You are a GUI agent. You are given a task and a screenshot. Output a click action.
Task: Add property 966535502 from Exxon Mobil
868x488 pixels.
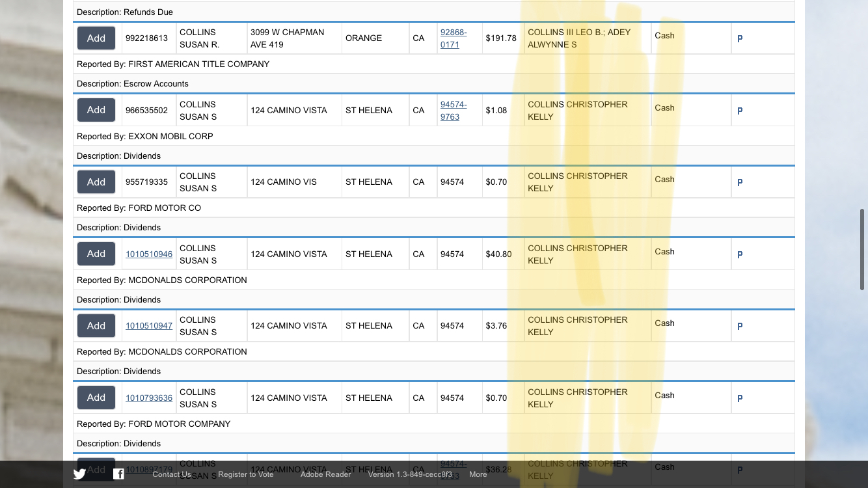coord(96,110)
